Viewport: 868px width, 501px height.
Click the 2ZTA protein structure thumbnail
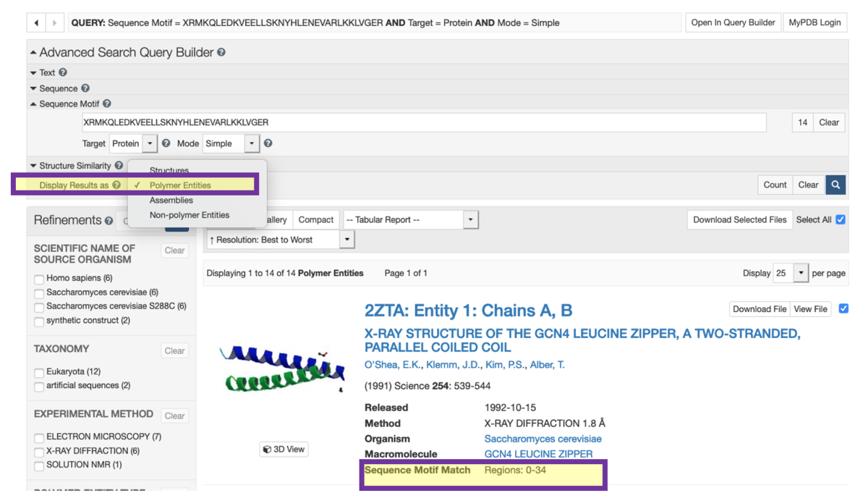(282, 369)
